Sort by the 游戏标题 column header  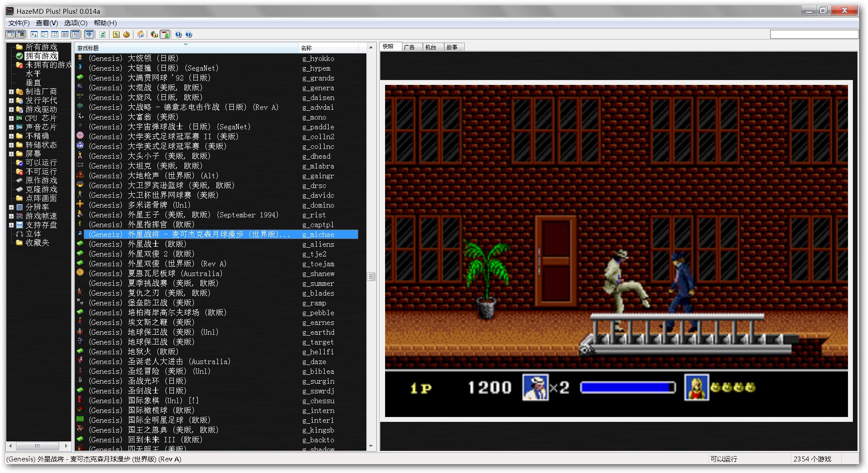coord(186,48)
